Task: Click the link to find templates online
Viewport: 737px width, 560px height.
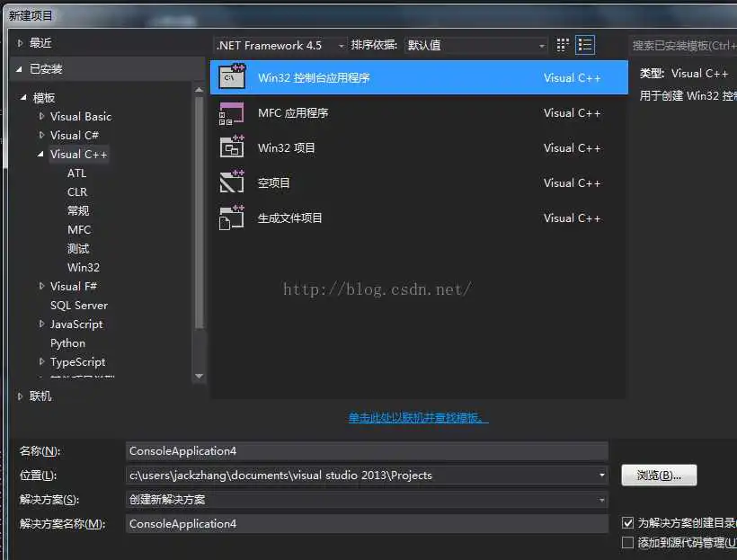Action: [x=418, y=418]
